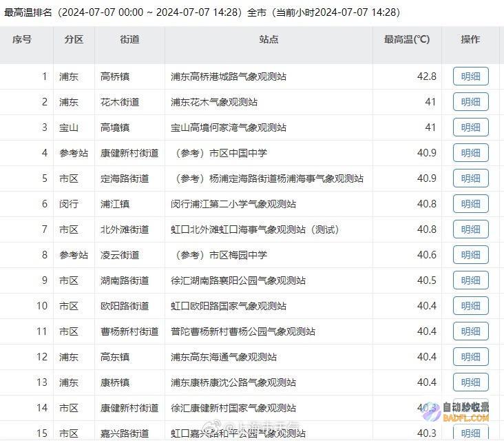Select station 闵行浦江第二小学气象观测站

[x=233, y=204]
